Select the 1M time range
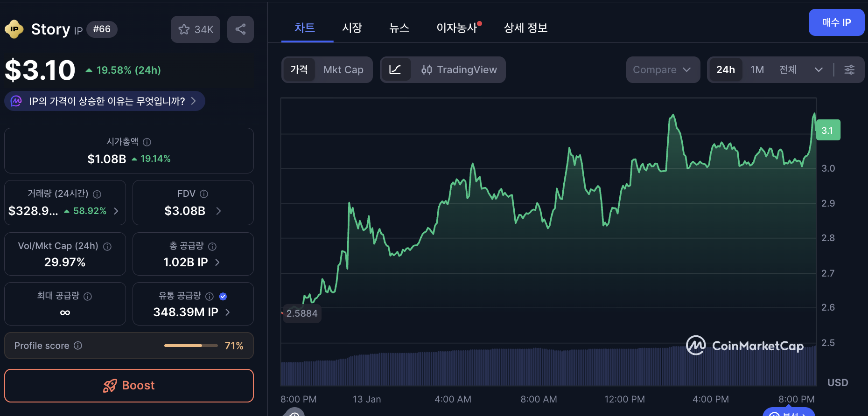The width and height of the screenshot is (868, 416). [757, 70]
